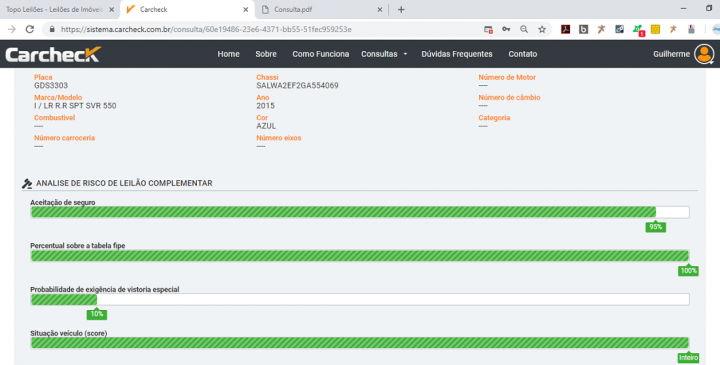Click the Probabilidade de exigência de vistoria bar
The width and height of the screenshot is (720, 365).
coord(360,299)
